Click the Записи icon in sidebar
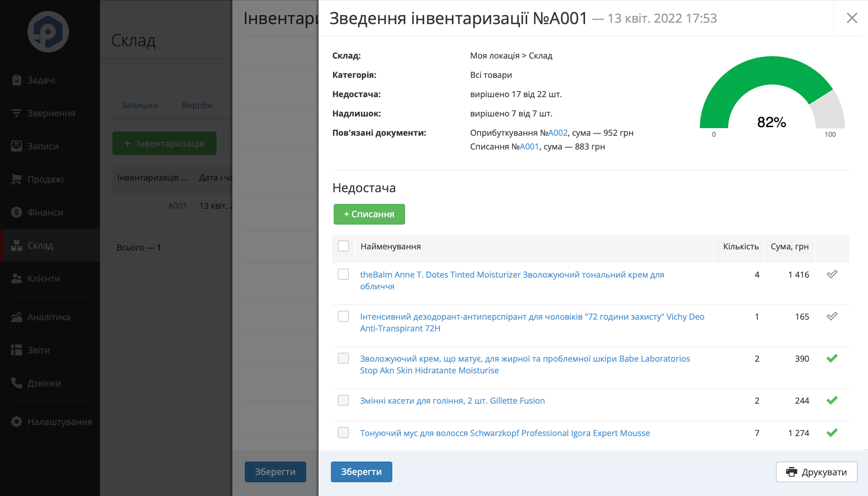The height and width of the screenshot is (496, 868). pos(16,146)
